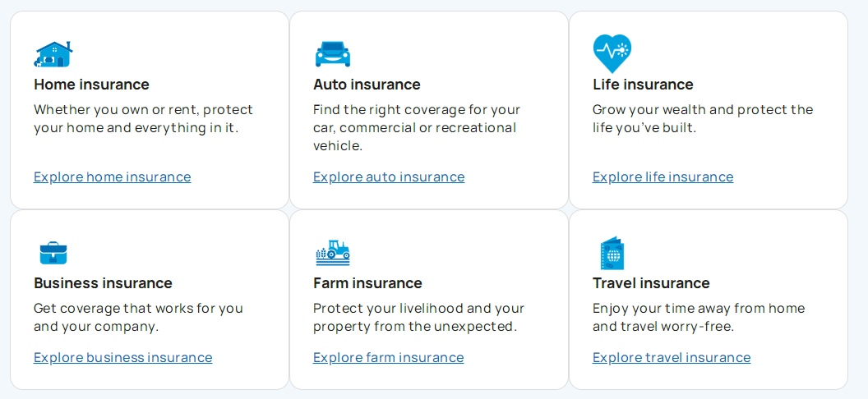Click the 'Whether you own or rent' description
Image resolution: width=868 pixels, height=399 pixels.
(x=143, y=118)
